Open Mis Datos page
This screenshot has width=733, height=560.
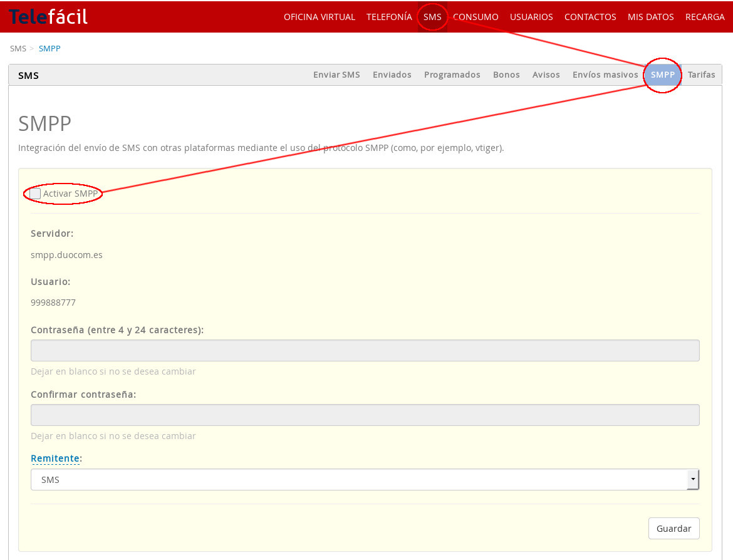tap(650, 17)
